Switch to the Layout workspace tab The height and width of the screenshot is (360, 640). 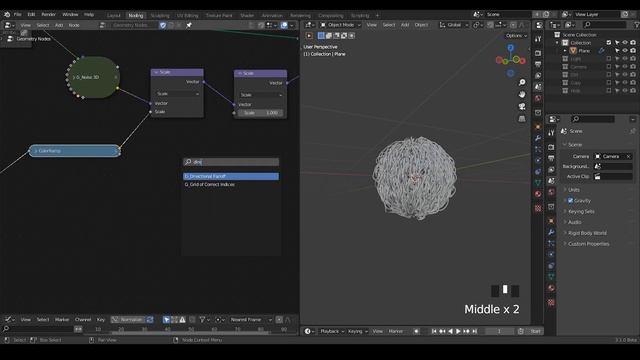[113, 15]
